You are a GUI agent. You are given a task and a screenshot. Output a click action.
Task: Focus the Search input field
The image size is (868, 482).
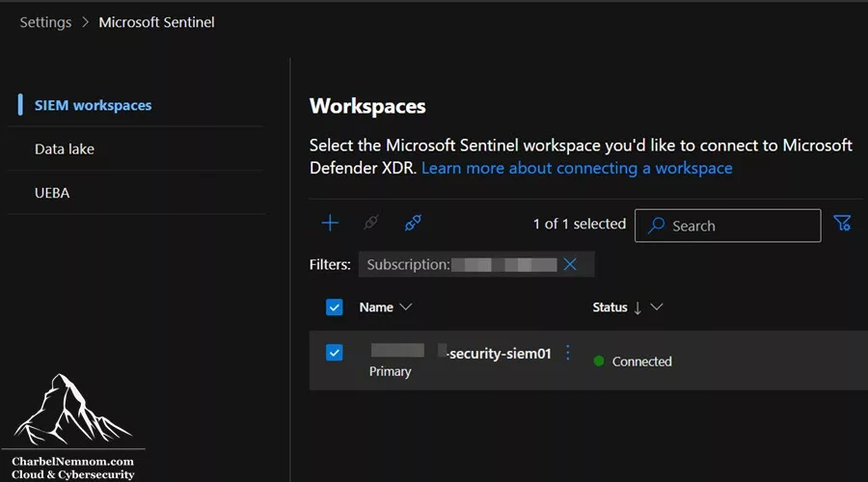click(x=727, y=226)
